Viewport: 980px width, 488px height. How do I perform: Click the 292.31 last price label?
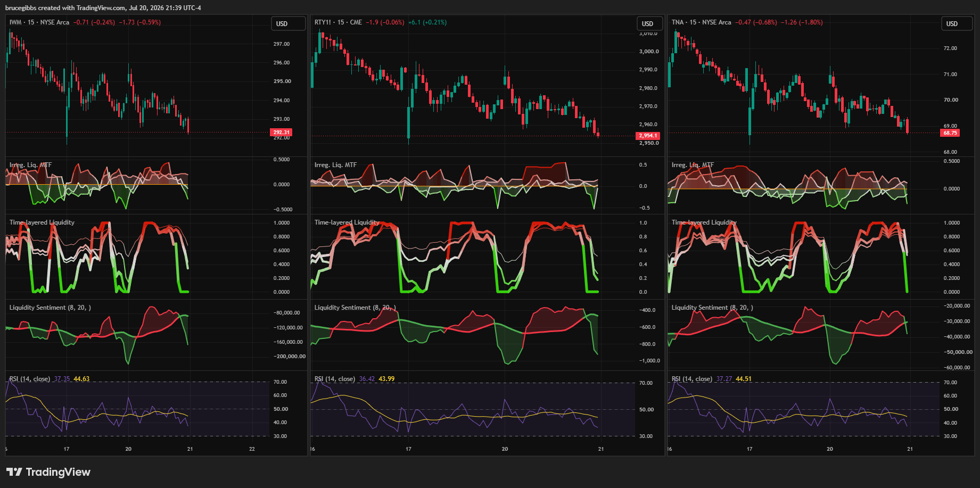point(282,133)
